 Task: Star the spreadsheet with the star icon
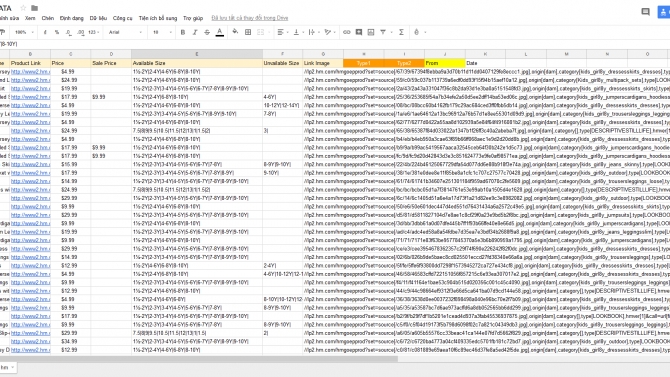click(24, 8)
